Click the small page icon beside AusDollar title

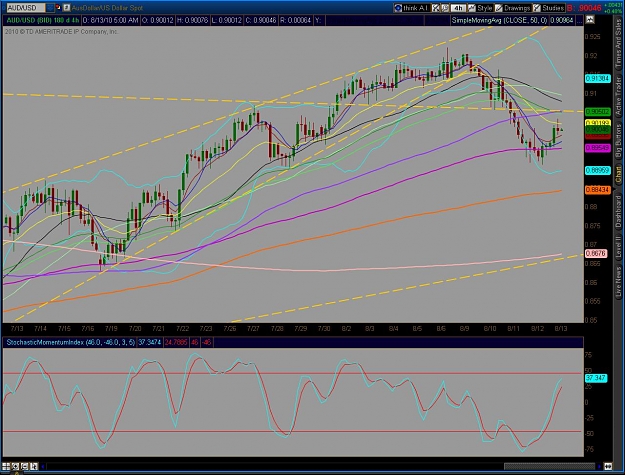[67, 8]
